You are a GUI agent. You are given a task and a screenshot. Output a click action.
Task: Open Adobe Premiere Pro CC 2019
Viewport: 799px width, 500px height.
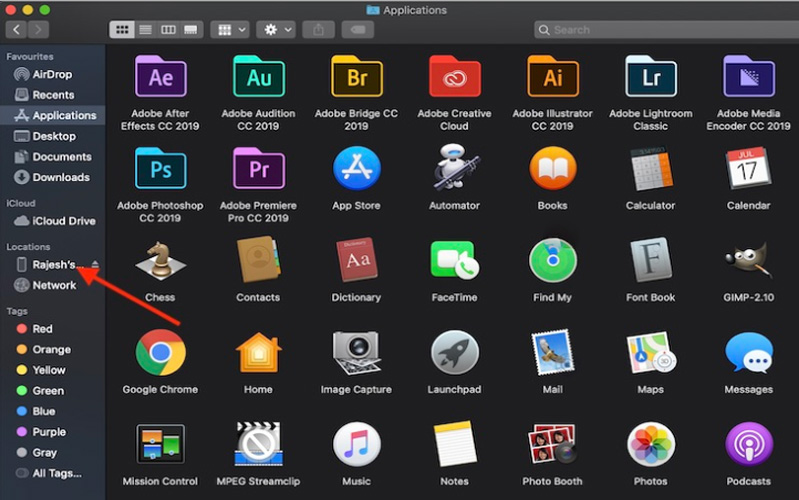point(258,168)
